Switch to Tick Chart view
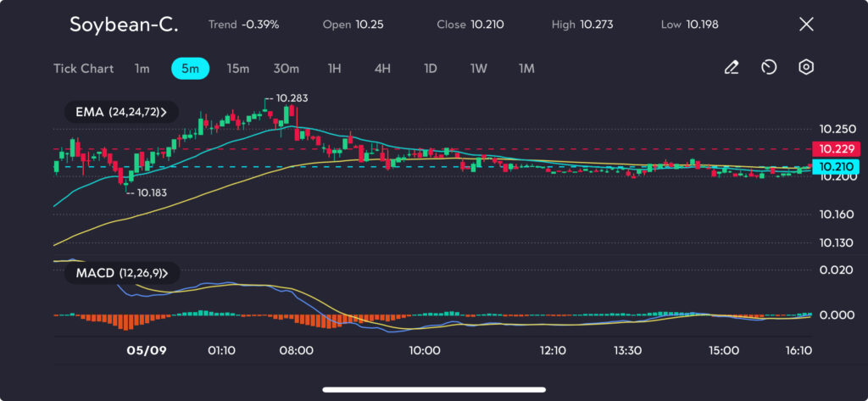This screenshot has width=868, height=401. [83, 69]
